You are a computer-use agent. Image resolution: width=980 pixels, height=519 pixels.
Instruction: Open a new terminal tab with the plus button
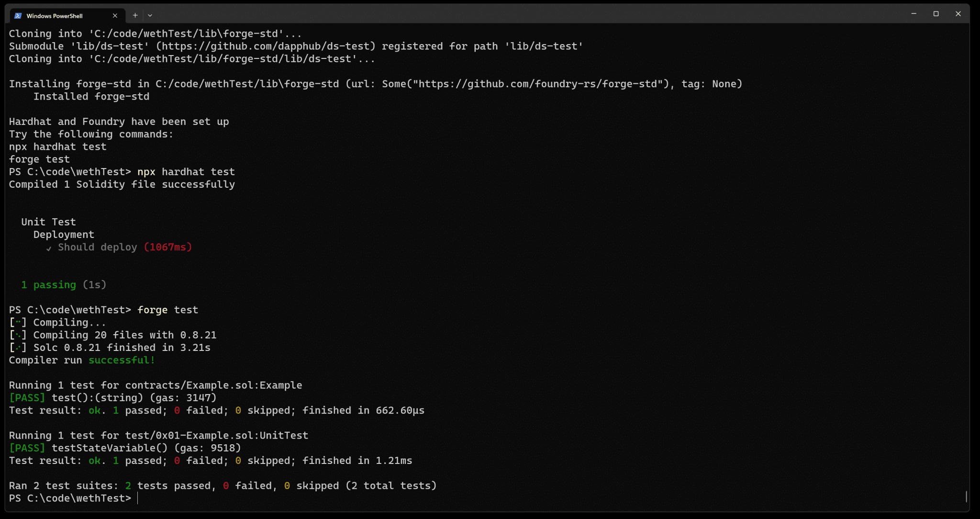pyautogui.click(x=135, y=15)
